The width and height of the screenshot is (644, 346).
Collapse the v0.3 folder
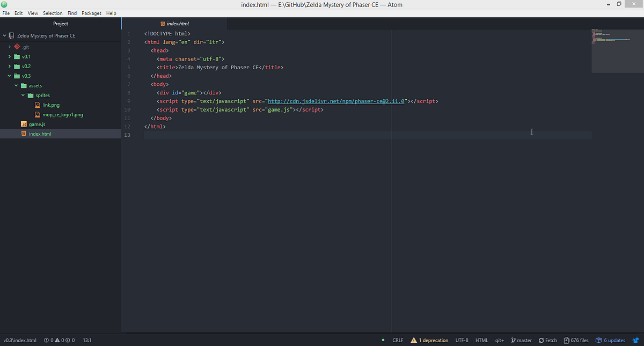click(9, 76)
